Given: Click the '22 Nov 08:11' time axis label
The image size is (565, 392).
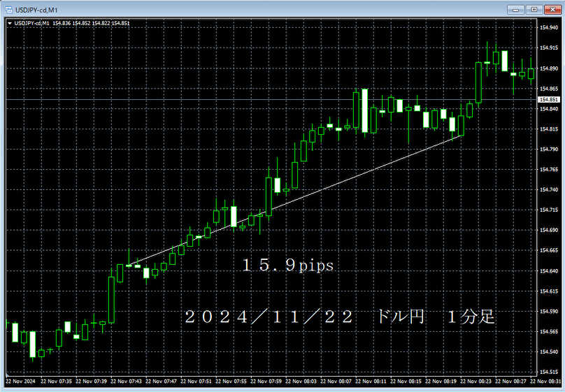Looking at the screenshot, I should point(371,382).
